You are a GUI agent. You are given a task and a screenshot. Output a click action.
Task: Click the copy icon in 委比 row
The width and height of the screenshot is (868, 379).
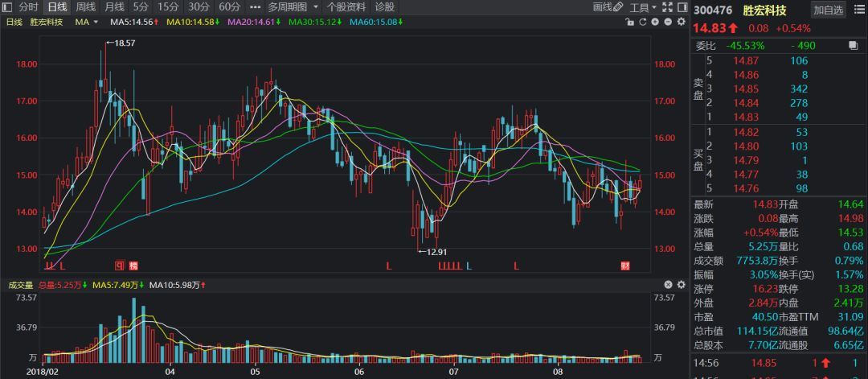[x=853, y=45]
